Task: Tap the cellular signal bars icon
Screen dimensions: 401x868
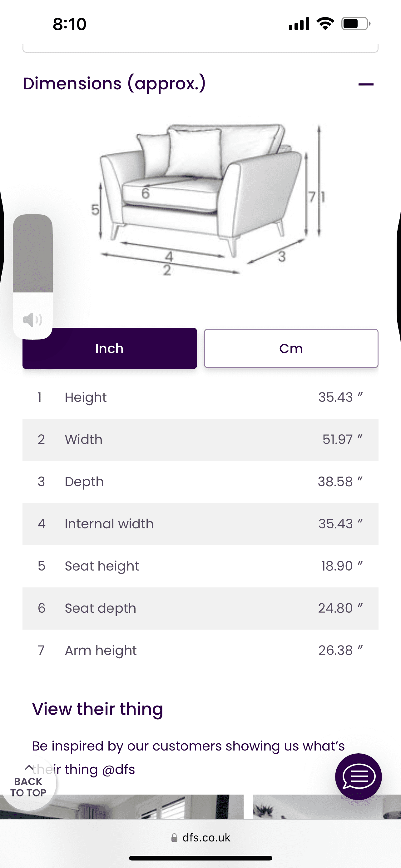Action: coord(299,23)
